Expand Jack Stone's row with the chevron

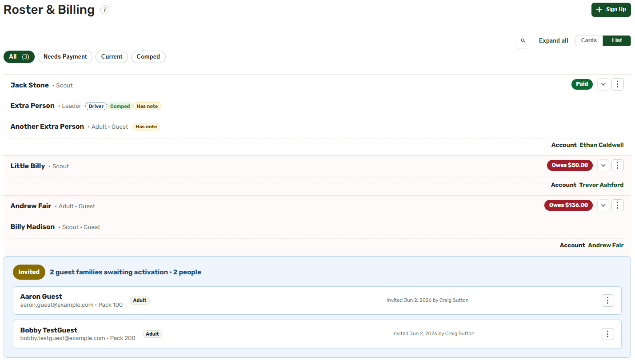click(x=603, y=84)
